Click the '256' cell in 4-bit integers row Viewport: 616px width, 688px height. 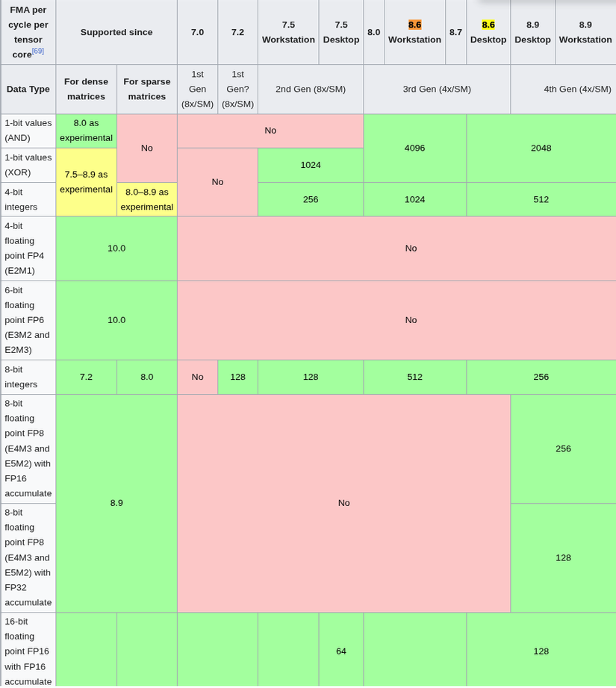[311, 199]
